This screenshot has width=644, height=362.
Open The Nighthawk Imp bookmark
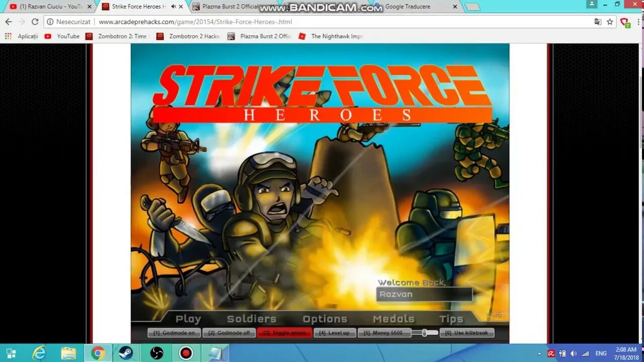[x=331, y=36]
